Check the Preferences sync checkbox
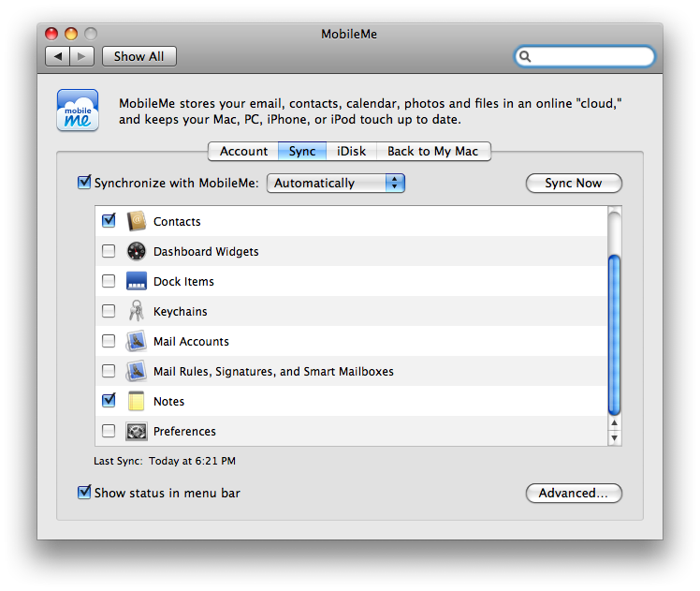The image size is (700, 591). coord(109,431)
